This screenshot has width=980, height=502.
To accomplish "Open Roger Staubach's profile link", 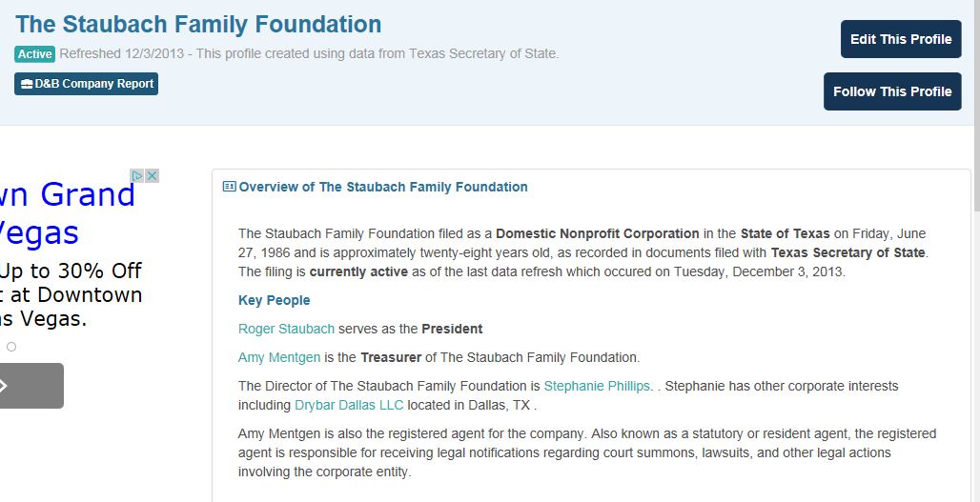I will [x=286, y=329].
